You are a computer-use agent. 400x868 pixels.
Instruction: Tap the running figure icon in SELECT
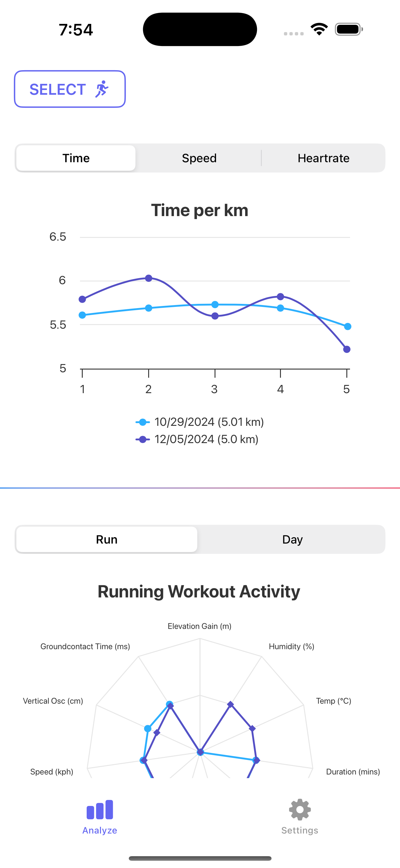coord(102,89)
